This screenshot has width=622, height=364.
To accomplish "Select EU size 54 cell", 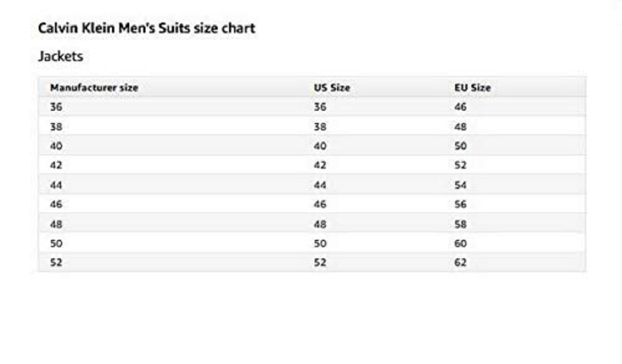I will point(460,185).
